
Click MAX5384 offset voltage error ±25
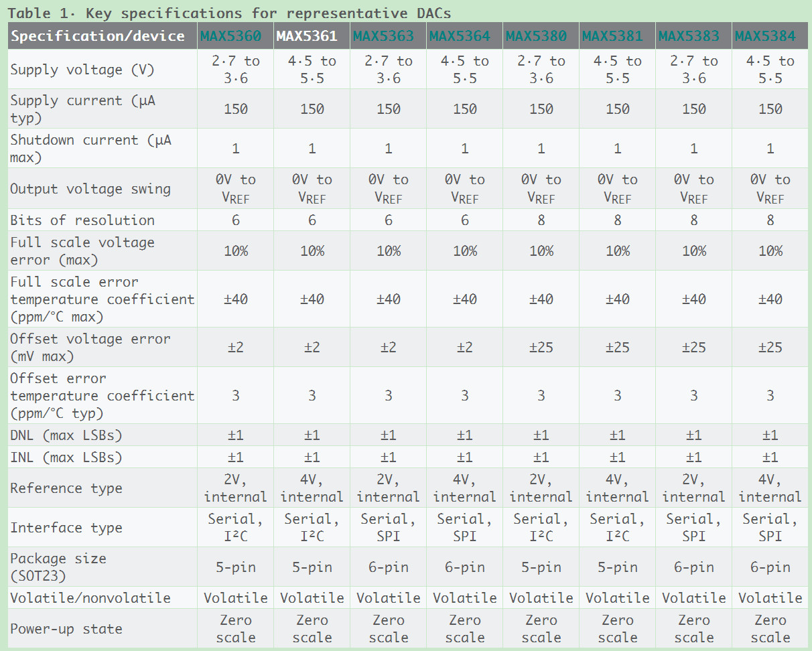770,347
